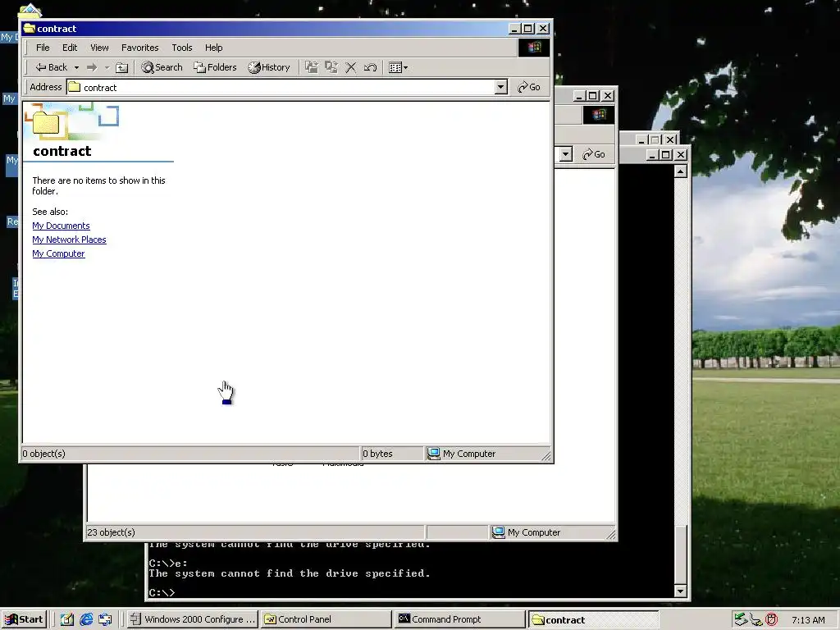Viewport: 840px width, 630px height.
Task: Click the contract window title bar folder icon
Action: pos(29,29)
